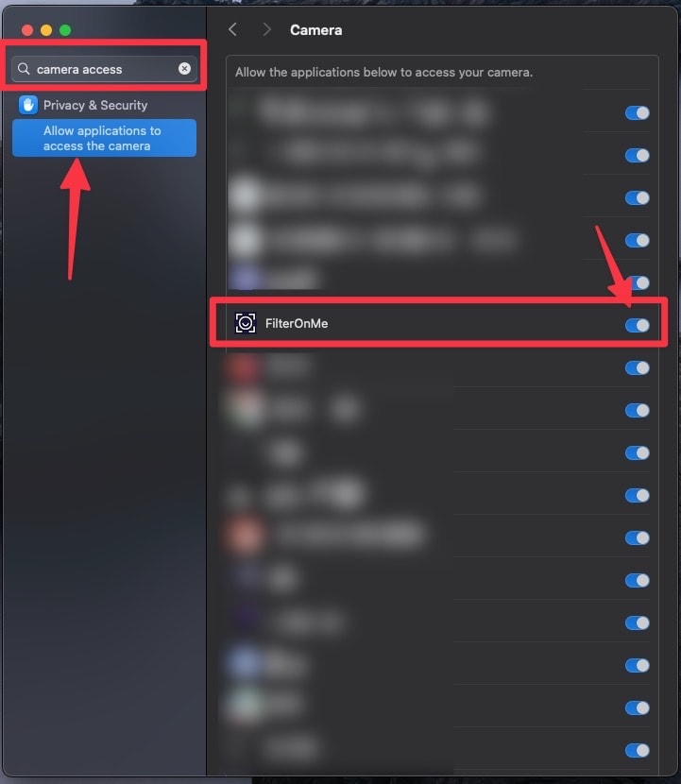Screen dimensions: 681x784
Task: Click the FilterOnMe app name
Action: [x=297, y=323]
